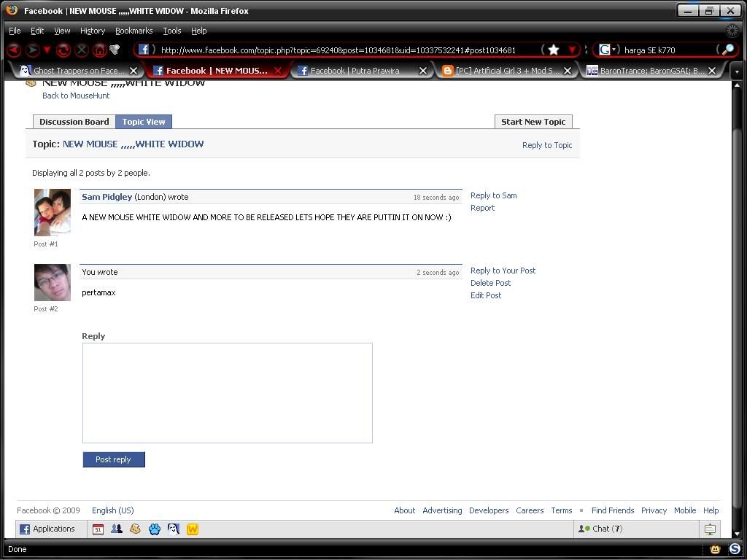Bookmark this page using the star icon
The image size is (747, 560).
coord(554,50)
